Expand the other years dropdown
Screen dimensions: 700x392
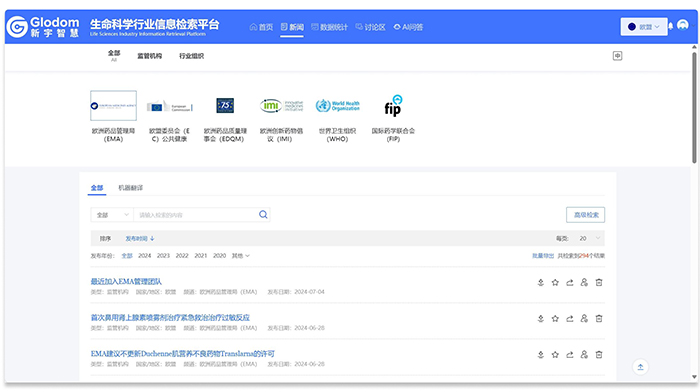tap(241, 256)
